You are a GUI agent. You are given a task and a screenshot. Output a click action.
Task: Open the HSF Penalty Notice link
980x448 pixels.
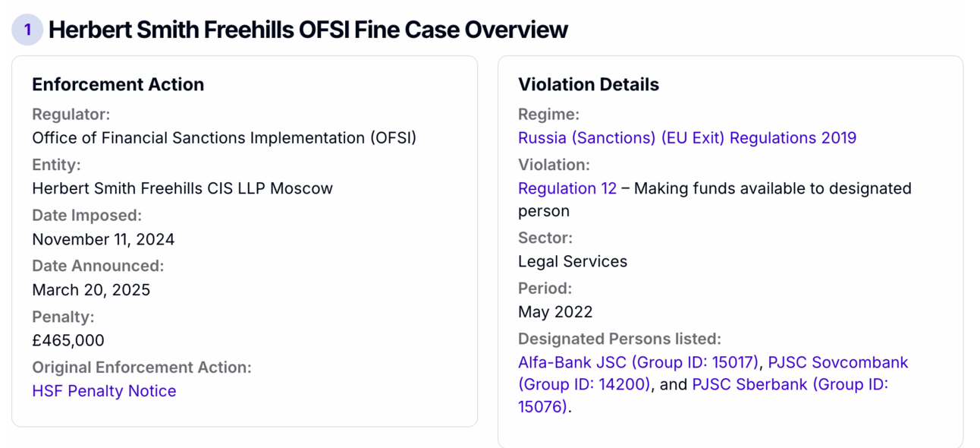(x=104, y=391)
